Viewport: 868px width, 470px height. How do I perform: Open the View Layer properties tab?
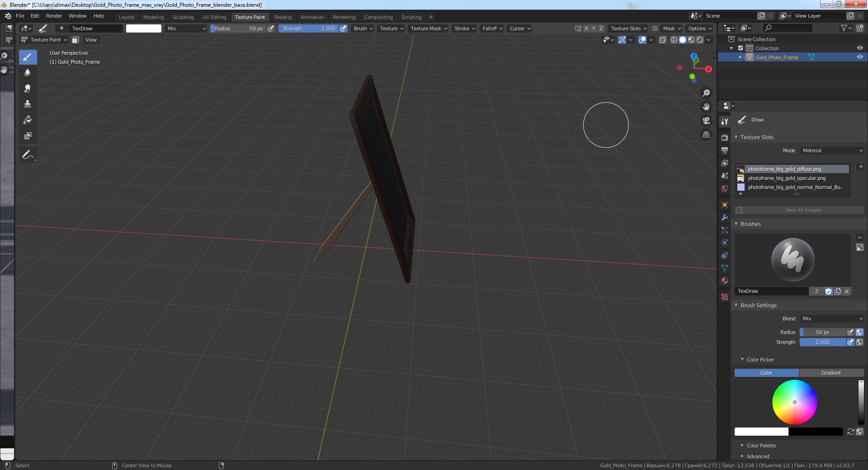[x=725, y=163]
